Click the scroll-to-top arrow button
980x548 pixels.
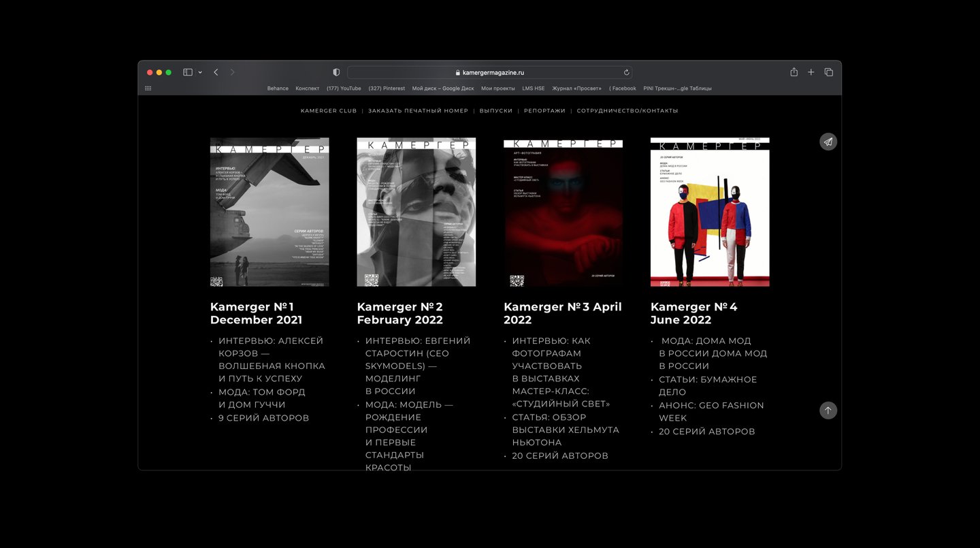pyautogui.click(x=828, y=410)
